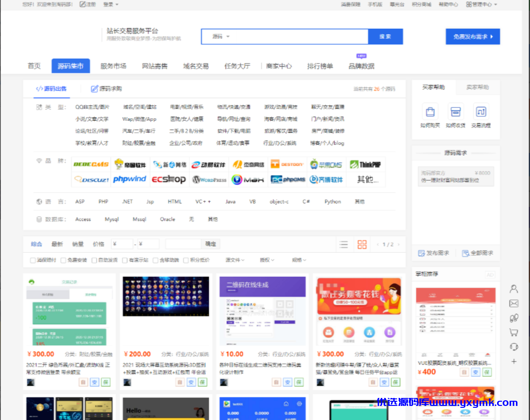This screenshot has width=530, height=420.
Task: Click the blue 搜索 button
Action: (x=385, y=37)
